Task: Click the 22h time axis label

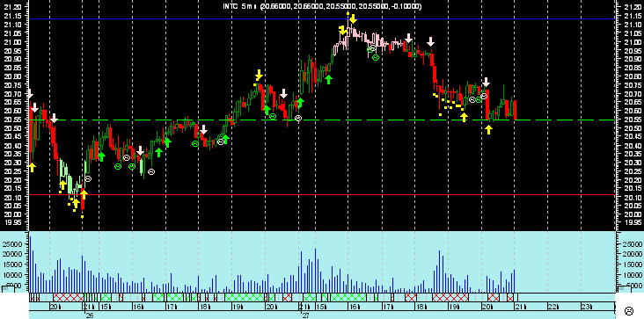Action: (554, 307)
